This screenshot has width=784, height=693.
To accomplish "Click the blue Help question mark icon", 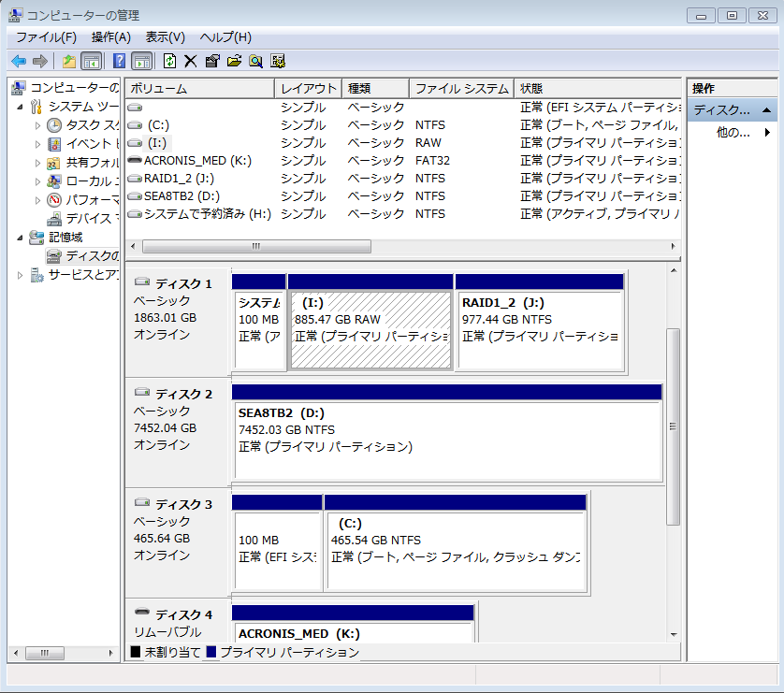I will [x=119, y=61].
